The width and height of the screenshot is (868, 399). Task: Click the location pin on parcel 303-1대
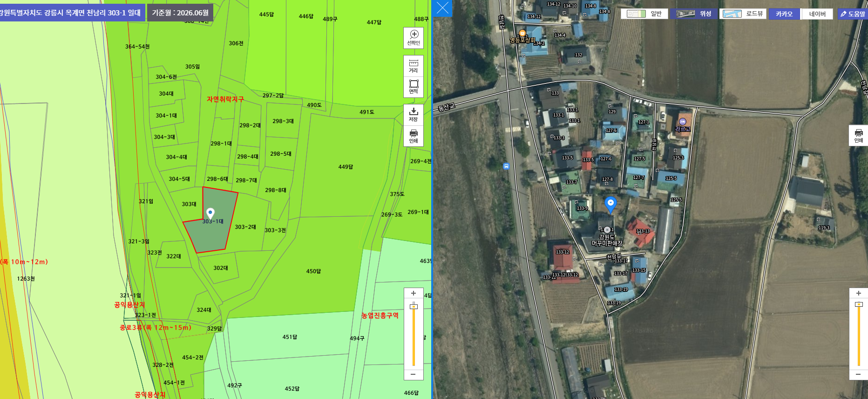[x=210, y=213]
